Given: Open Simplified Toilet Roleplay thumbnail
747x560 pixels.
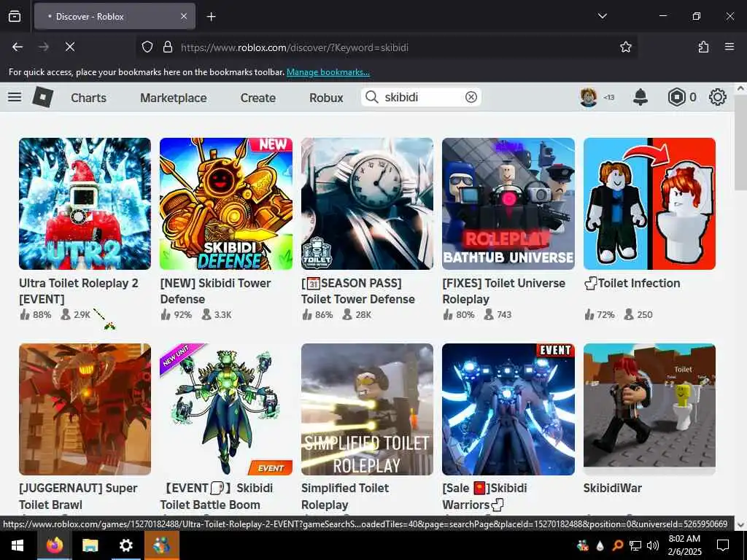Looking at the screenshot, I should pyautogui.click(x=368, y=409).
